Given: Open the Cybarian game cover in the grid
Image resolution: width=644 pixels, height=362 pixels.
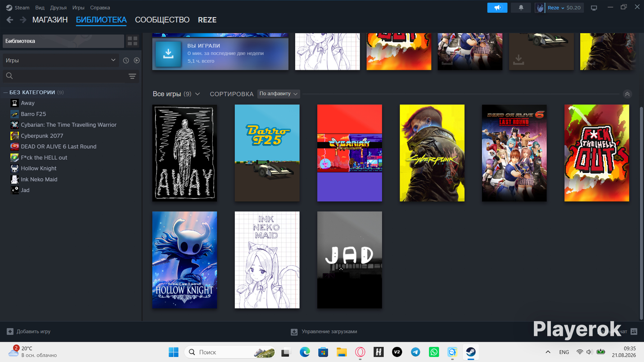Looking at the screenshot, I should point(350,153).
